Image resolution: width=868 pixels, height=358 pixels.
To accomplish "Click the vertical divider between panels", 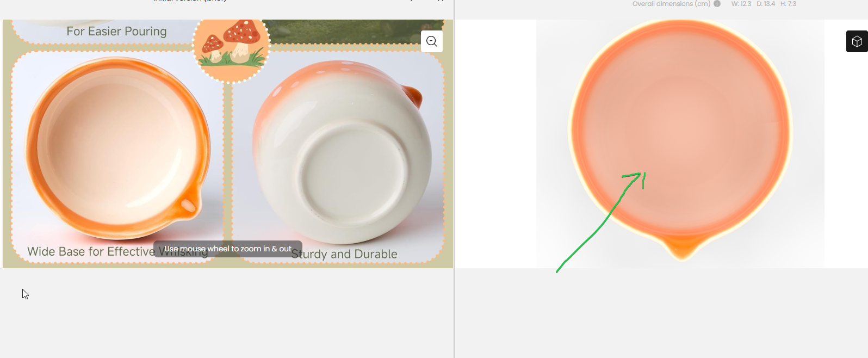I will [x=454, y=179].
